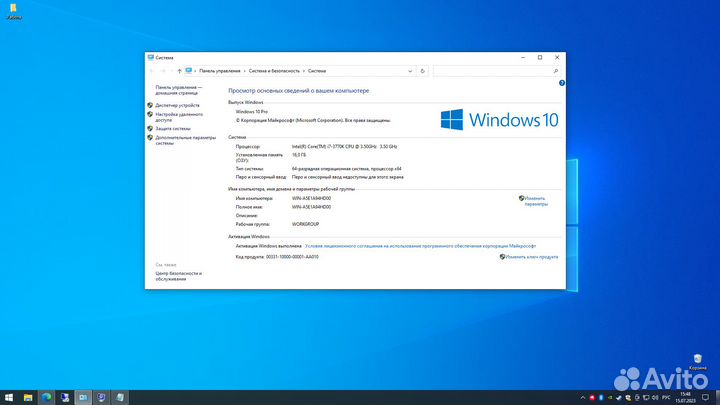Open the Start menu
The width and height of the screenshot is (720, 405).
coord(9,398)
